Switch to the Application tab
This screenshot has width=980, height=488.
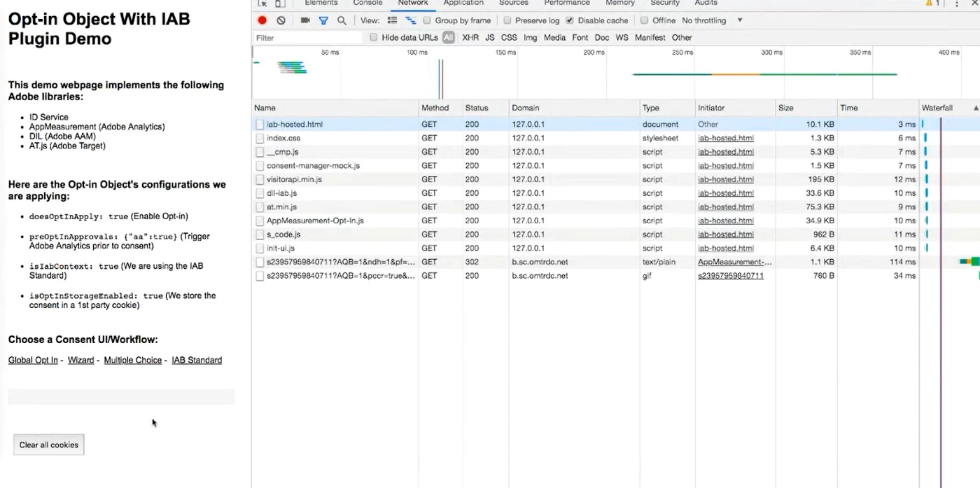tap(463, 4)
